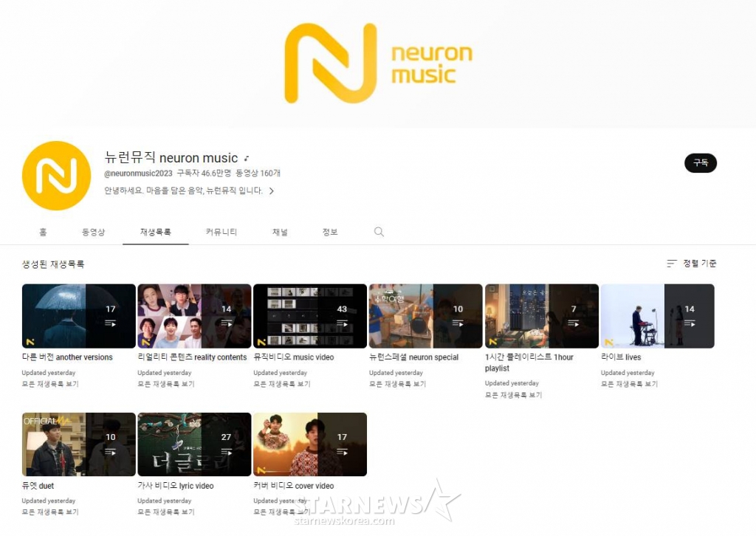The image size is (756, 536).
Task: Switch to the 홈 tab
Action: click(43, 232)
